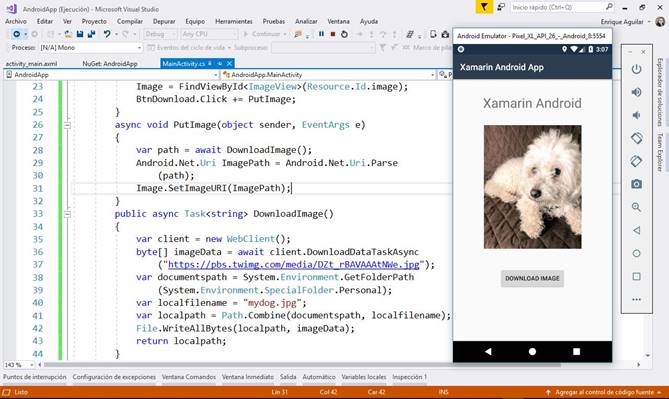Screen dimensions: 669x399
Task: Click the emulator sidebar Back triangle
Action: pyautogui.click(x=636, y=230)
